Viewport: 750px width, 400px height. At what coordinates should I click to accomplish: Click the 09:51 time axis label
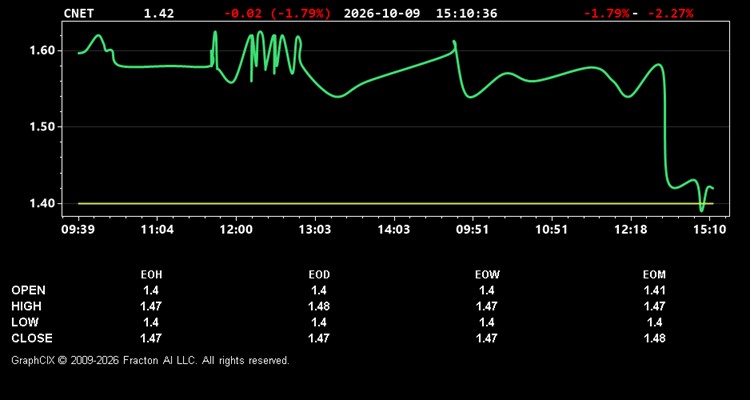coord(473,230)
